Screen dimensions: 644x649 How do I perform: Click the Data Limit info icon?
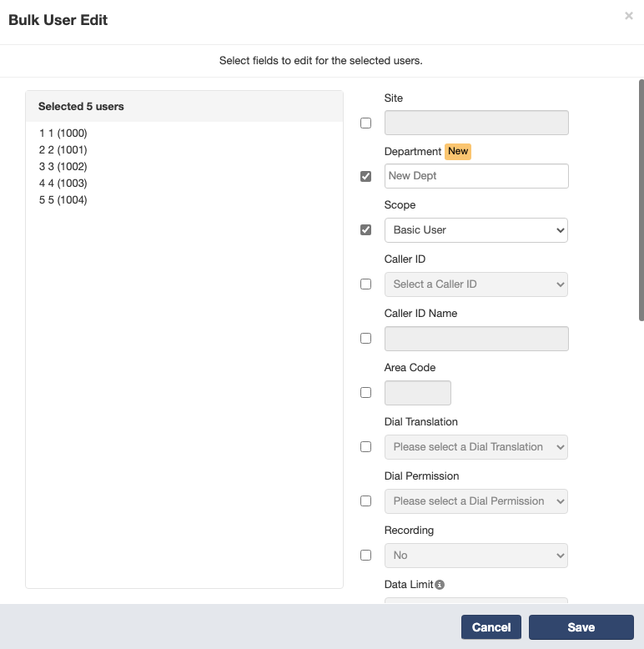pyautogui.click(x=440, y=585)
